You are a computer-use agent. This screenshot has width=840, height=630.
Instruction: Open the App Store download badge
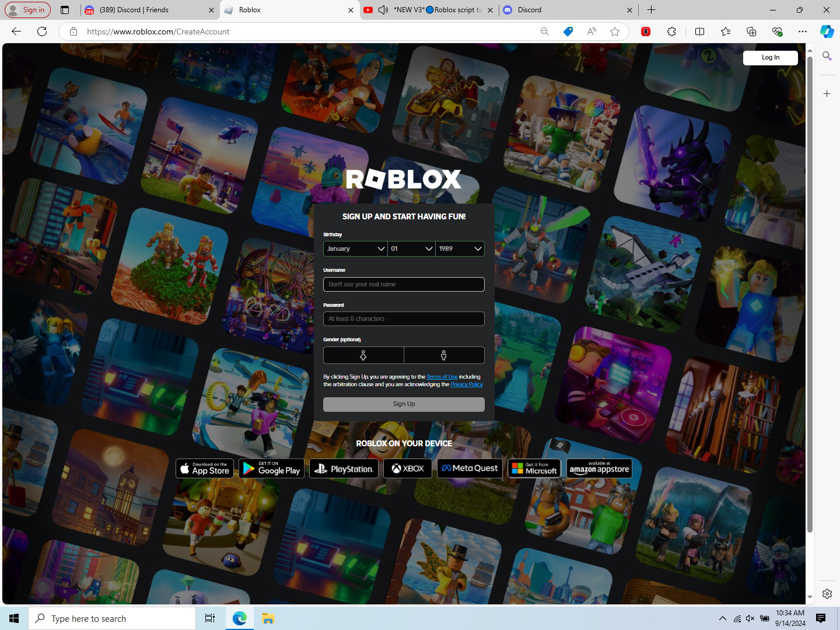click(x=205, y=468)
